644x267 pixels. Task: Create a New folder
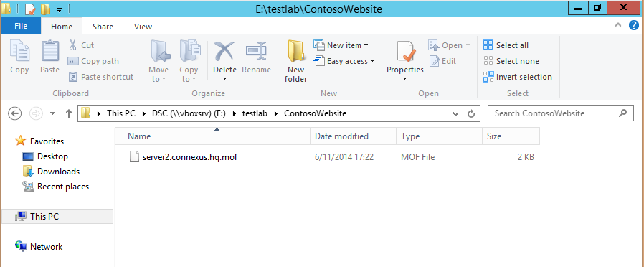[295, 62]
